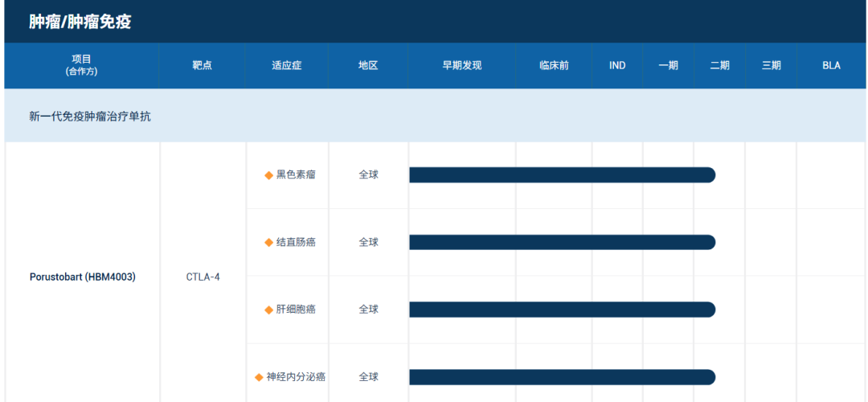Expand the 新一代免疫肿瘤治疗单抗 section row
This screenshot has width=868, height=402.
point(90,117)
